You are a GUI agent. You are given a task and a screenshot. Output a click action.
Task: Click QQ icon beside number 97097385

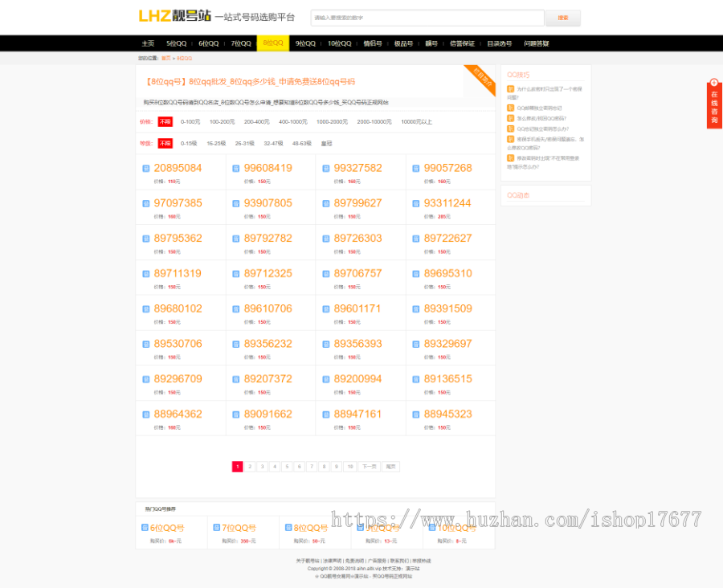coord(145,203)
